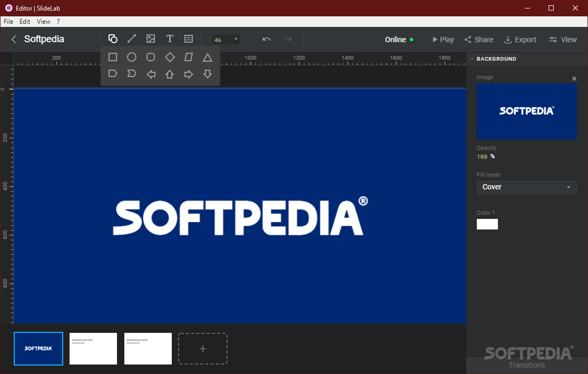Open View settings in the toolbar
Viewport: 588px width, 374px height.
tap(563, 40)
